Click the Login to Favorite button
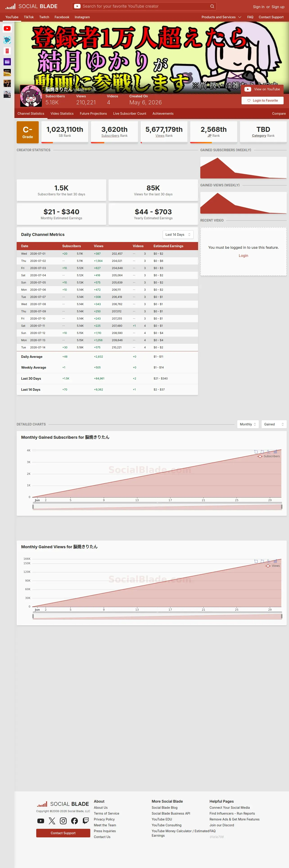The image size is (289, 868). (262, 101)
